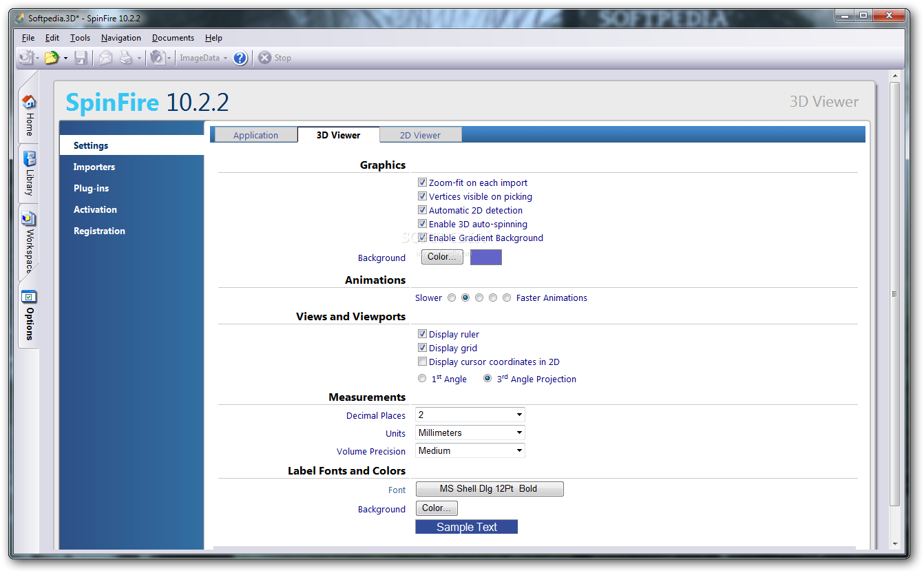The image size is (924, 573).
Task: Select the 3D Viewer tab
Action: pyautogui.click(x=338, y=135)
